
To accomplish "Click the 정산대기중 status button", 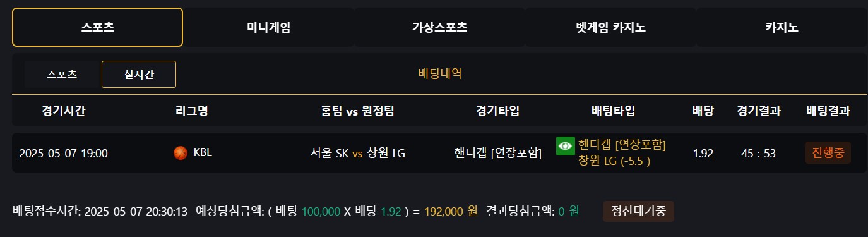I will point(638,211).
